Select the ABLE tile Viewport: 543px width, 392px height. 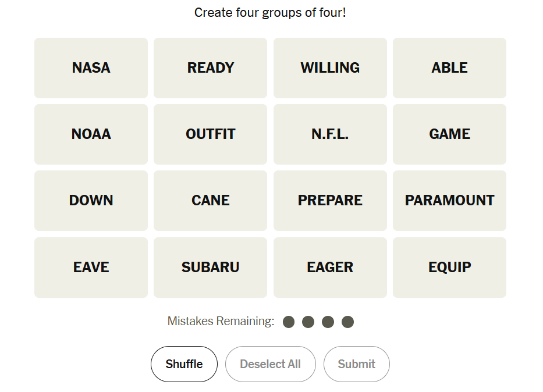[x=449, y=67]
